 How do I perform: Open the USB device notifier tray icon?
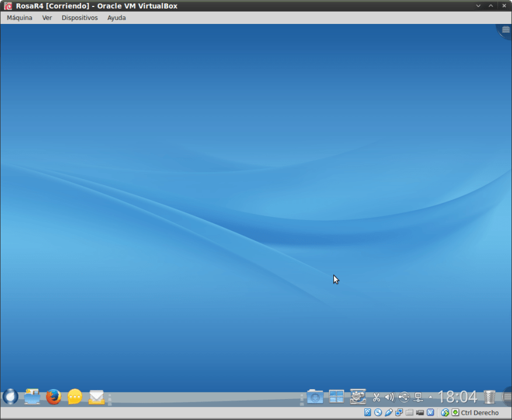click(403, 398)
